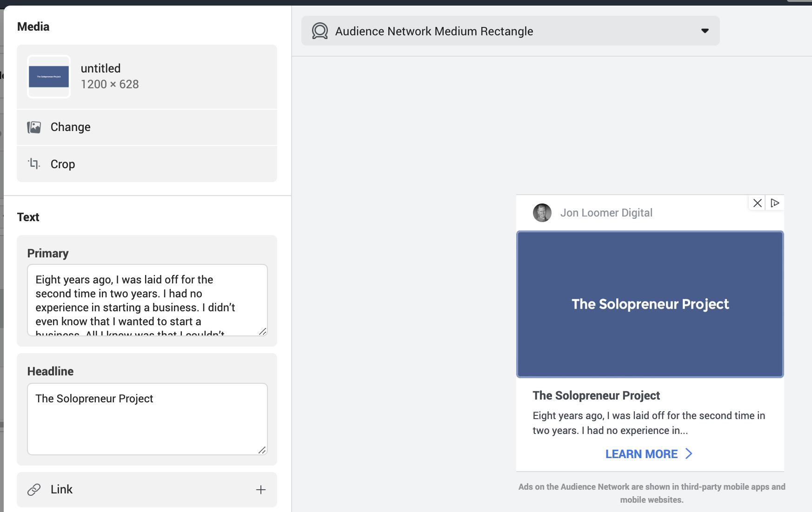Click the Text section heading
The height and width of the screenshot is (512, 812).
coord(28,217)
